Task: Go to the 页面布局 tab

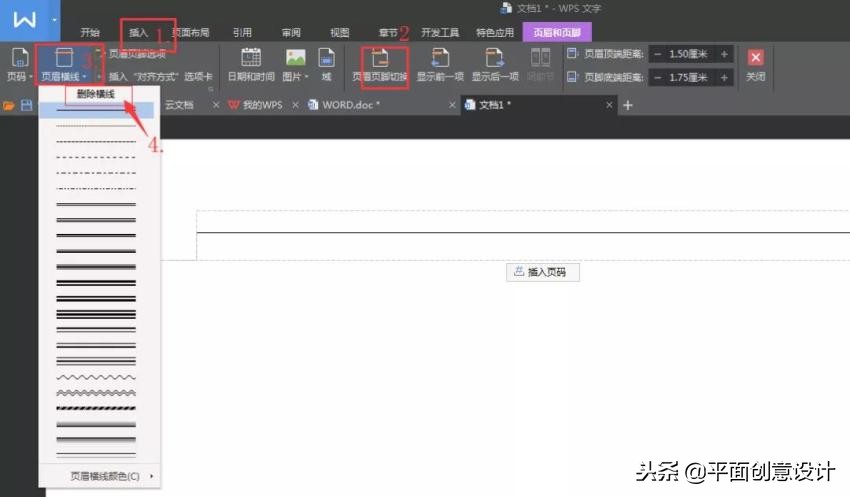Action: [191, 33]
